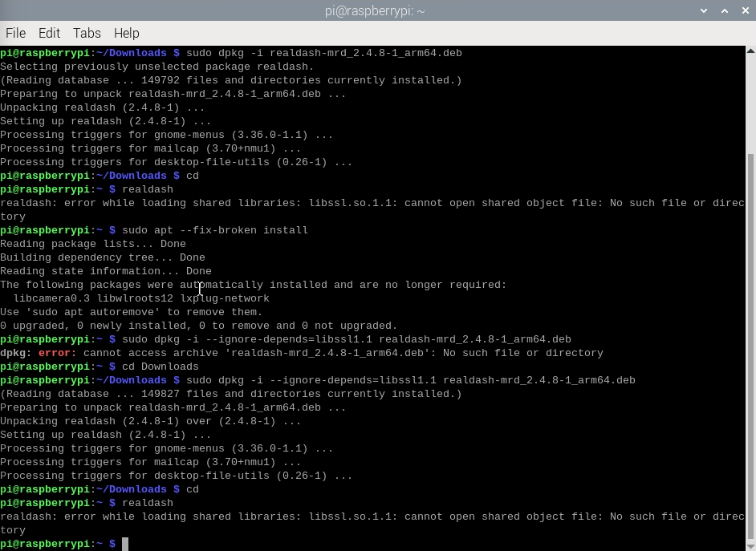Click 'Selecting previously unselected package realdash.' line
This screenshot has width=756, height=551.
157,67
